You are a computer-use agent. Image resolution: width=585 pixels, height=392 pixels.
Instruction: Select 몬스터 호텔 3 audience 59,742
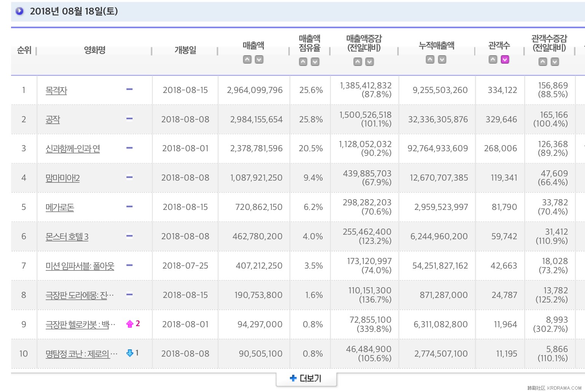[x=504, y=237]
